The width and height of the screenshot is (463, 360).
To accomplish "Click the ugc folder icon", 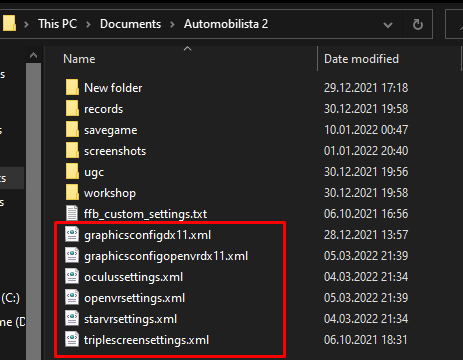I will point(72,172).
